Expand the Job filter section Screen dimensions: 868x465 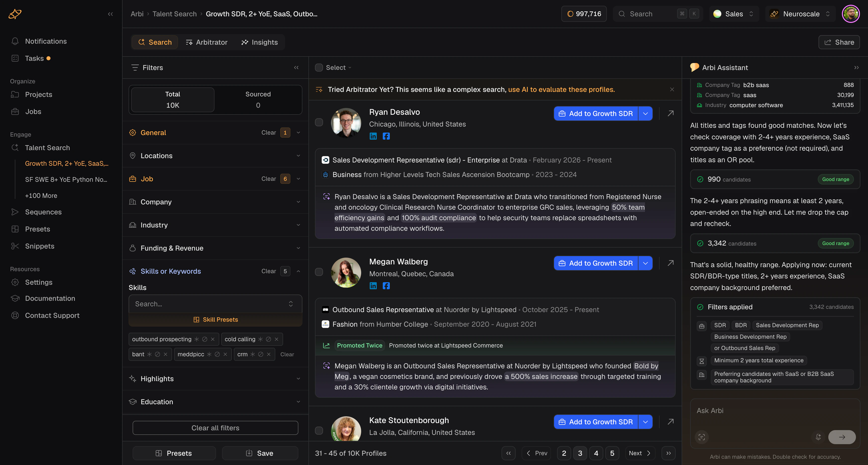[x=215, y=179]
